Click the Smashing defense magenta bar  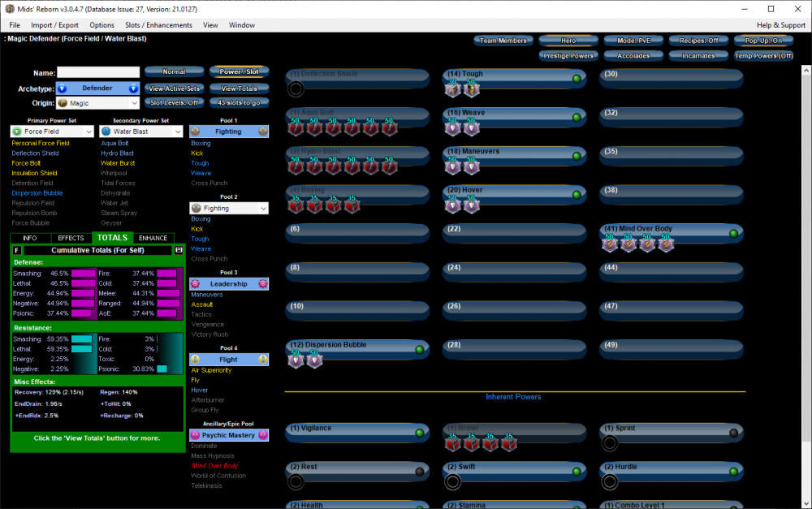click(84, 274)
